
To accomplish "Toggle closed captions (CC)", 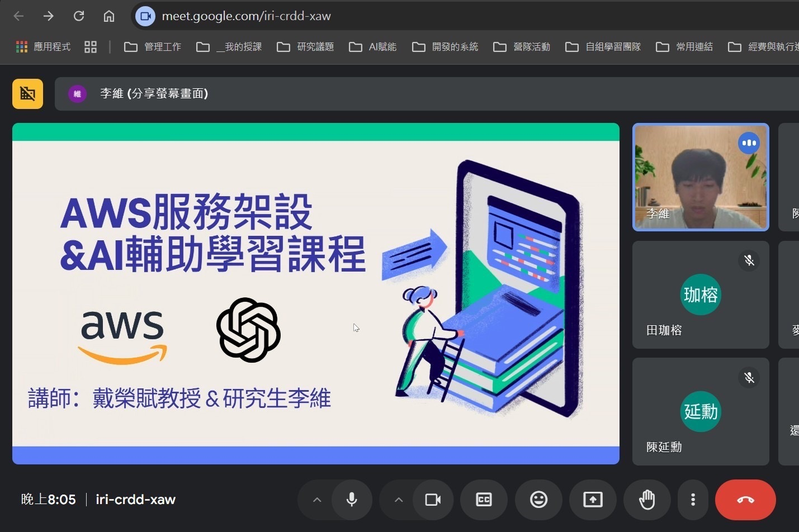I will click(x=484, y=500).
